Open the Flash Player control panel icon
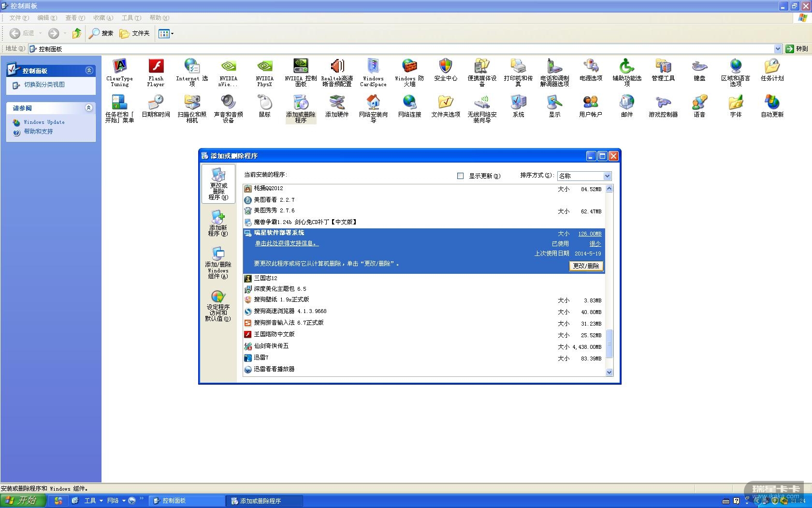Viewport: 812px width, 508px height. point(156,73)
